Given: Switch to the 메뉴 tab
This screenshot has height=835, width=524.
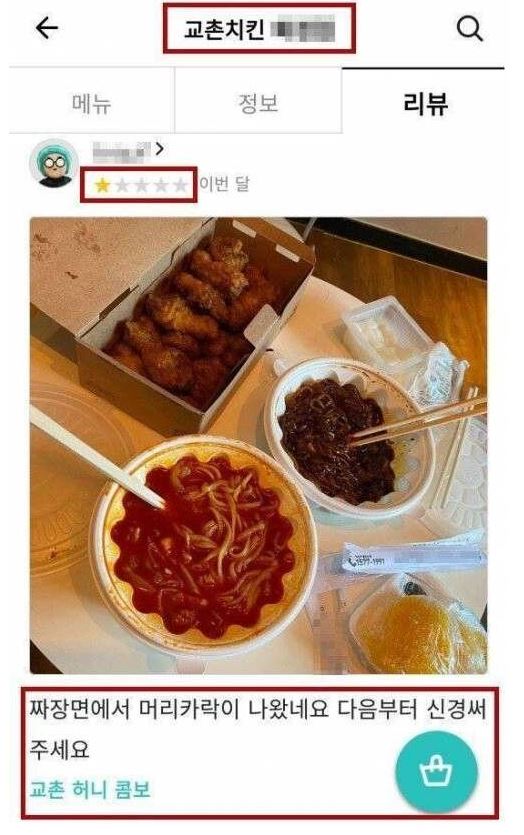Looking at the screenshot, I should pyautogui.click(x=92, y=102).
